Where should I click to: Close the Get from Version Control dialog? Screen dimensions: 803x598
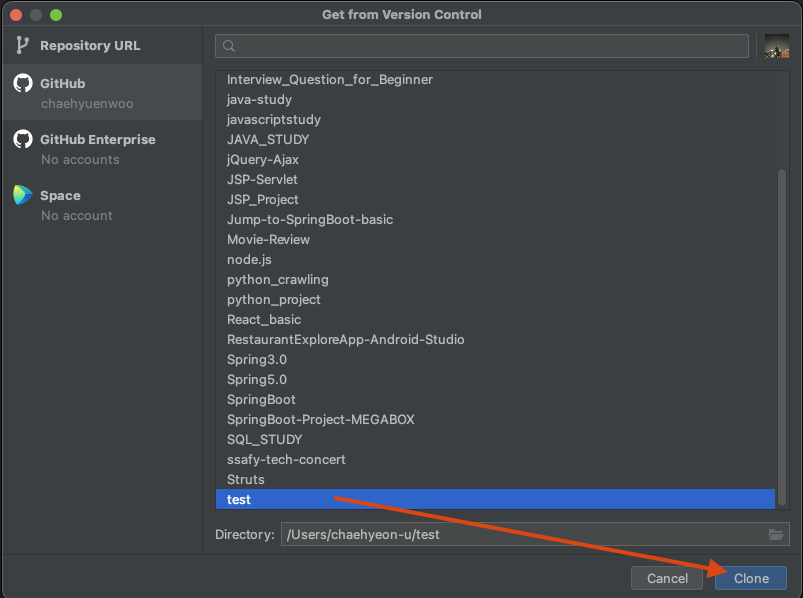[x=16, y=15]
